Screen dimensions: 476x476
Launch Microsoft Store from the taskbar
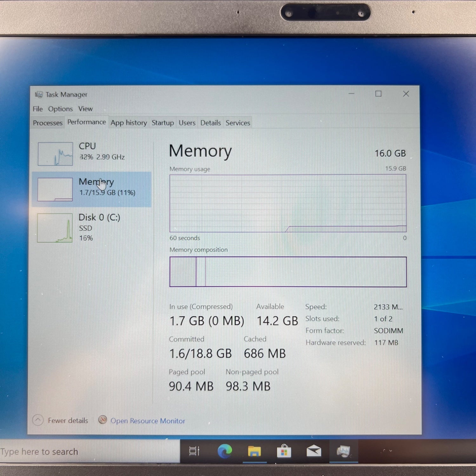pyautogui.click(x=284, y=451)
